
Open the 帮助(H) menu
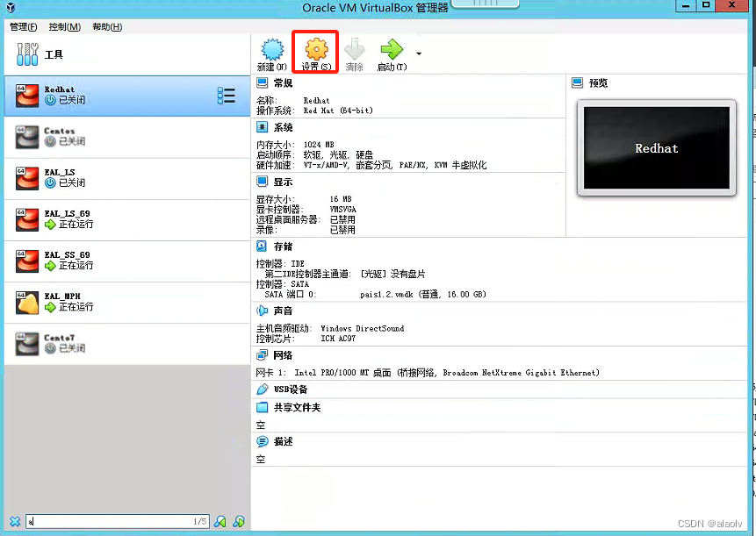pyautogui.click(x=107, y=27)
